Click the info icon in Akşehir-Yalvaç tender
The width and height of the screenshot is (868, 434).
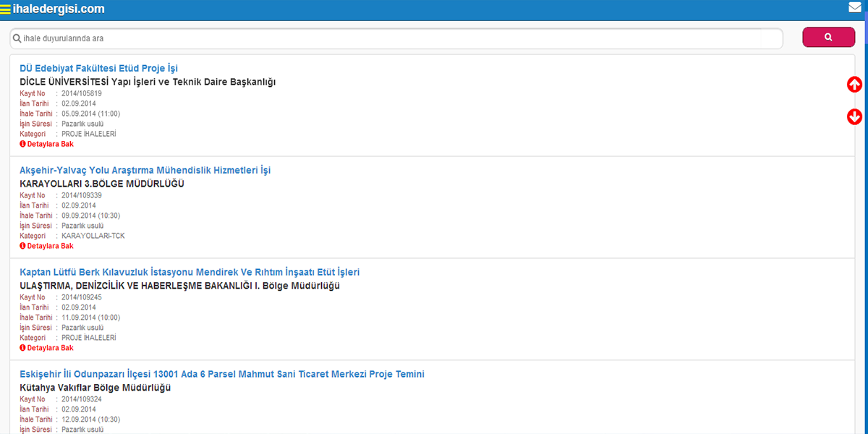click(x=22, y=246)
